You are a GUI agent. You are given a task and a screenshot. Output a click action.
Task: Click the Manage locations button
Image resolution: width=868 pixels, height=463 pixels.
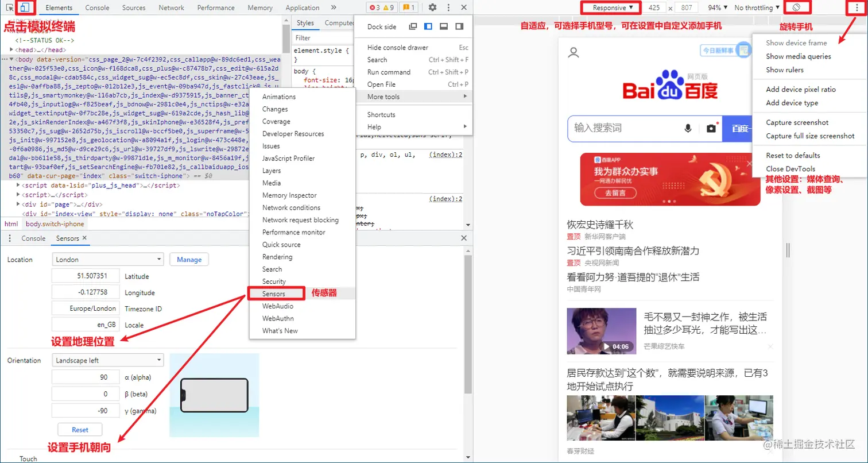pyautogui.click(x=189, y=260)
